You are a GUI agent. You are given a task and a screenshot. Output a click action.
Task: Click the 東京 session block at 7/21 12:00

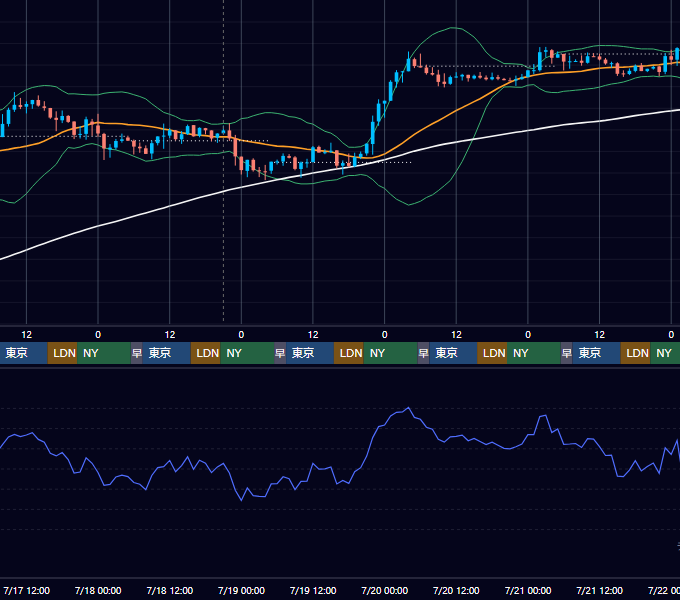point(596,353)
